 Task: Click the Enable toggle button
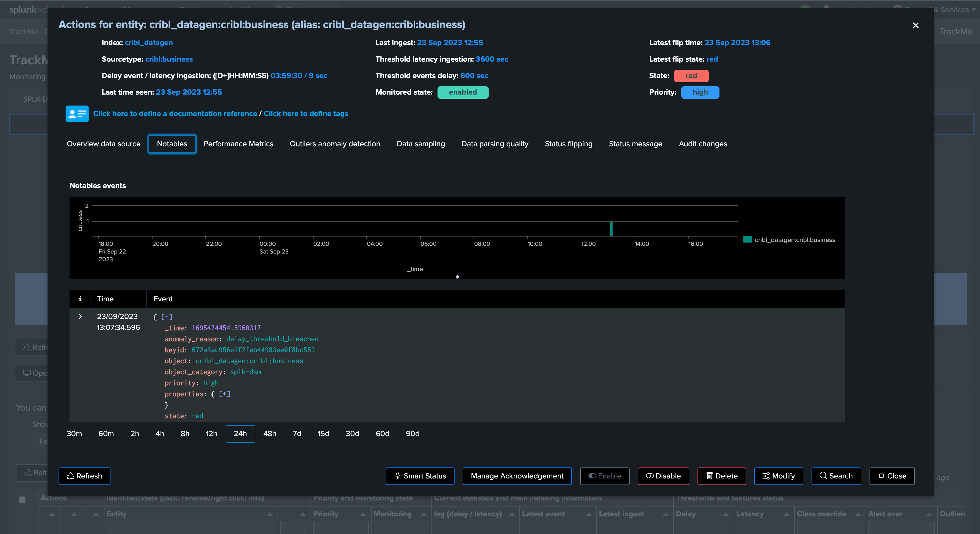(x=605, y=476)
